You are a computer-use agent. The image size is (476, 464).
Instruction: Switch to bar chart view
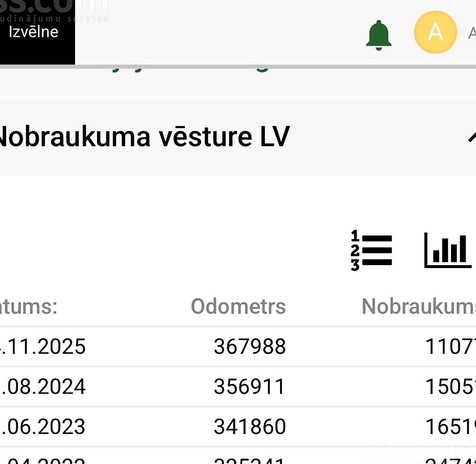pyautogui.click(x=448, y=250)
